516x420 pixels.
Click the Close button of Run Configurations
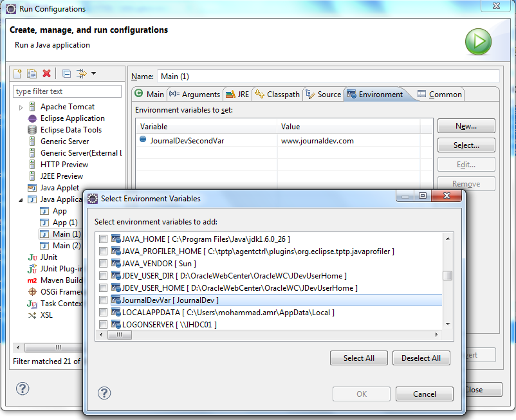coord(483,389)
